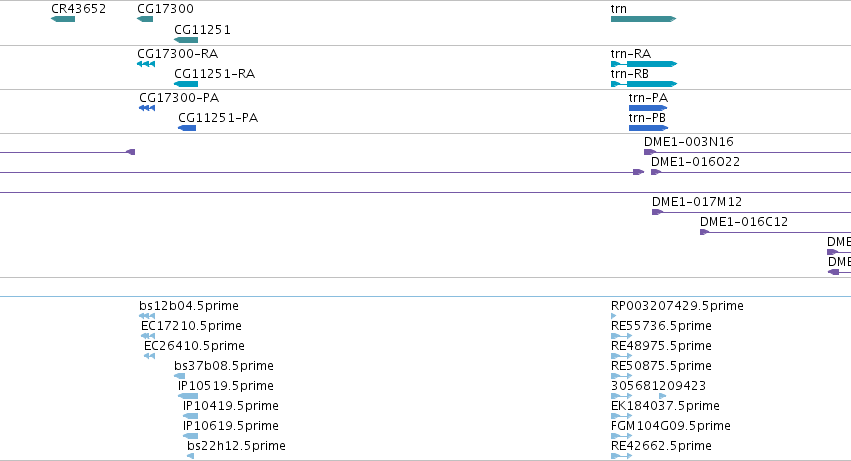Click the CG11251-RA label

coord(214,74)
